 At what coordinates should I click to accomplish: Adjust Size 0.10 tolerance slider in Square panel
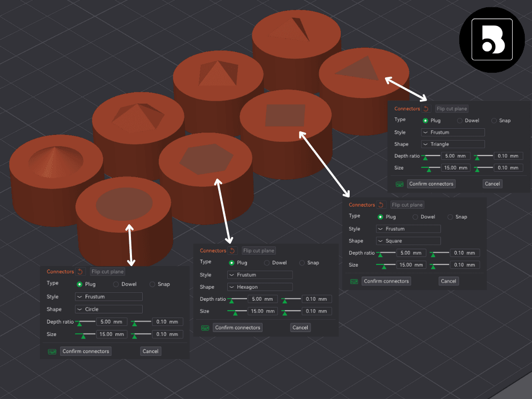tap(440, 265)
